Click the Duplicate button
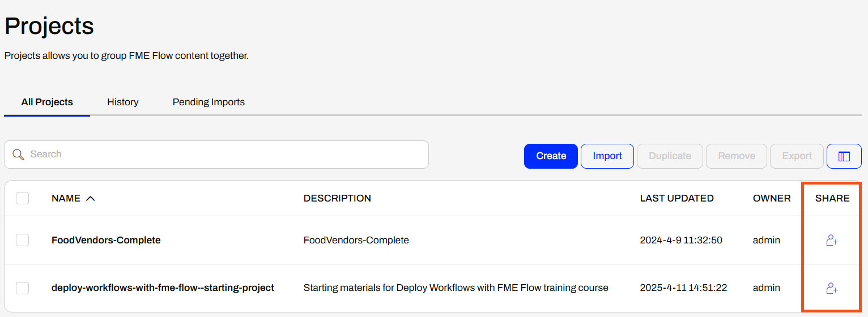The height and width of the screenshot is (317, 868). [x=670, y=156]
